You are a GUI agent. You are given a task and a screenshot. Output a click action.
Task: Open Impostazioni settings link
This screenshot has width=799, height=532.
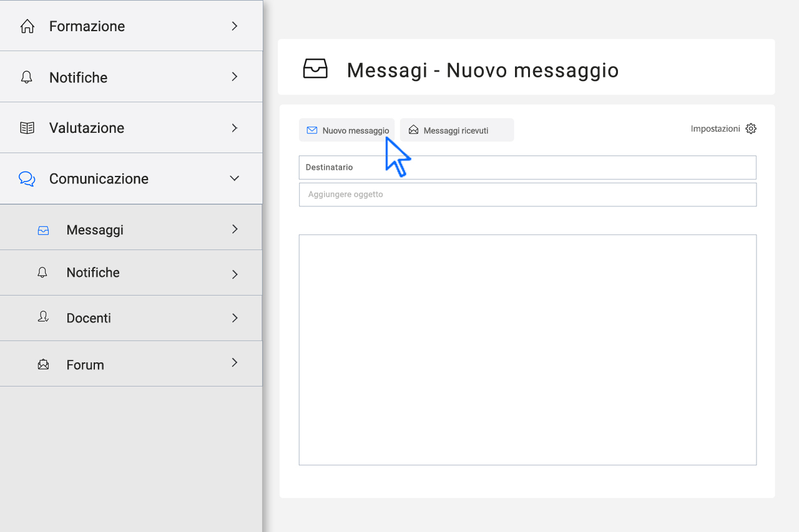coord(723,128)
